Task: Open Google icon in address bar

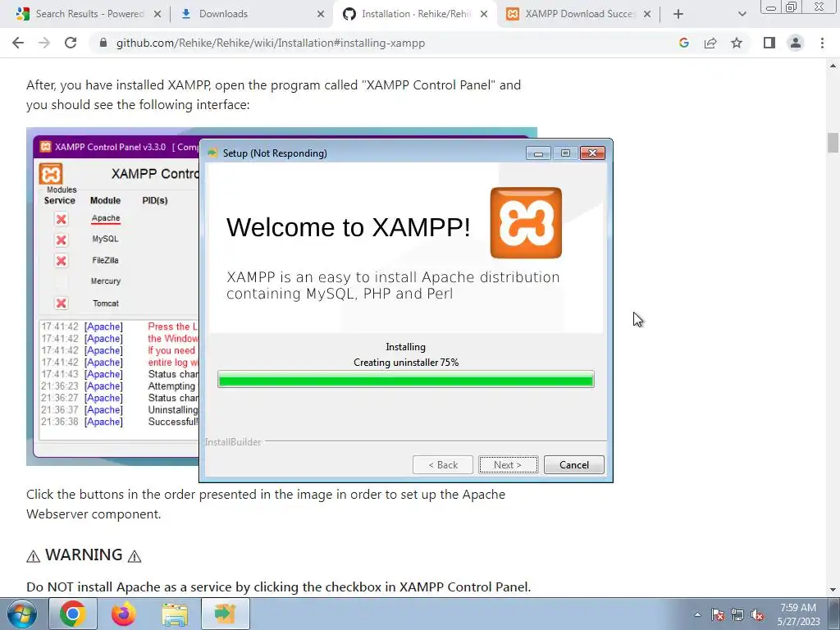Action: coord(683,43)
